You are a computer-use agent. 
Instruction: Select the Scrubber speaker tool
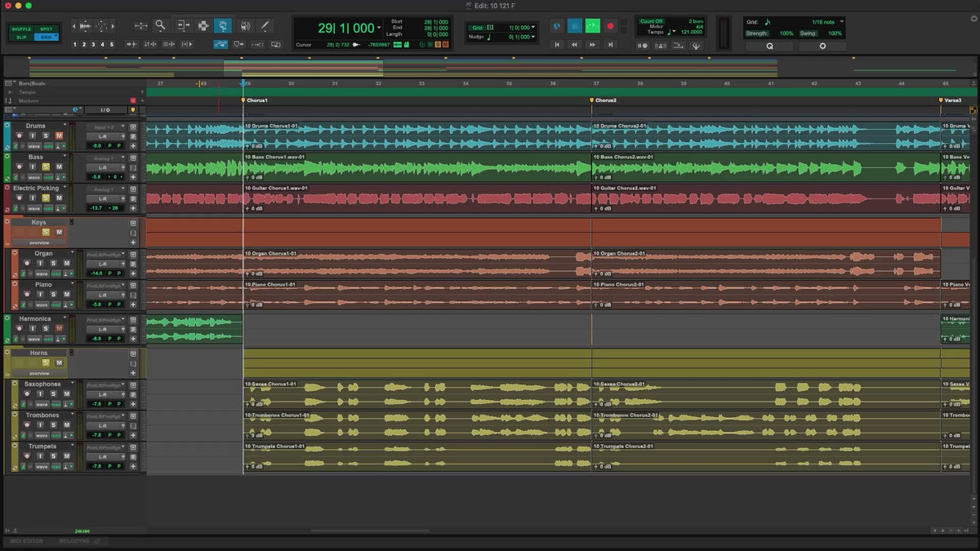(x=245, y=25)
